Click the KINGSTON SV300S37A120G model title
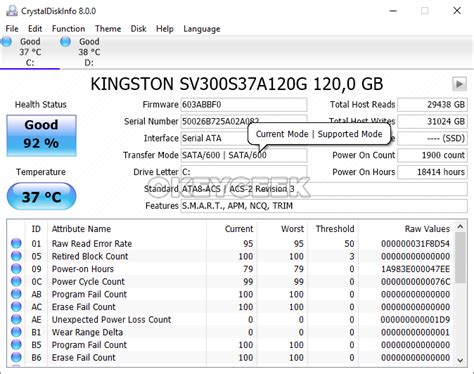Screen dimensions: 474x374 coord(237,84)
